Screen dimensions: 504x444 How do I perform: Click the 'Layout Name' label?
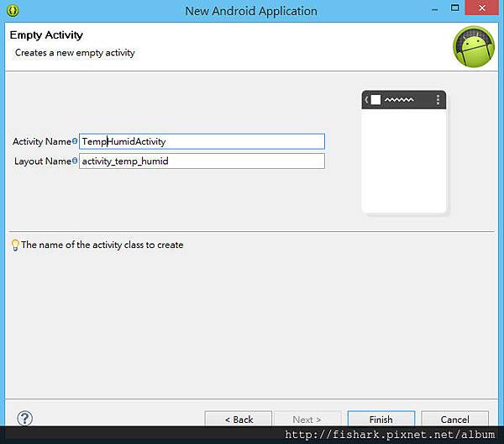(43, 161)
